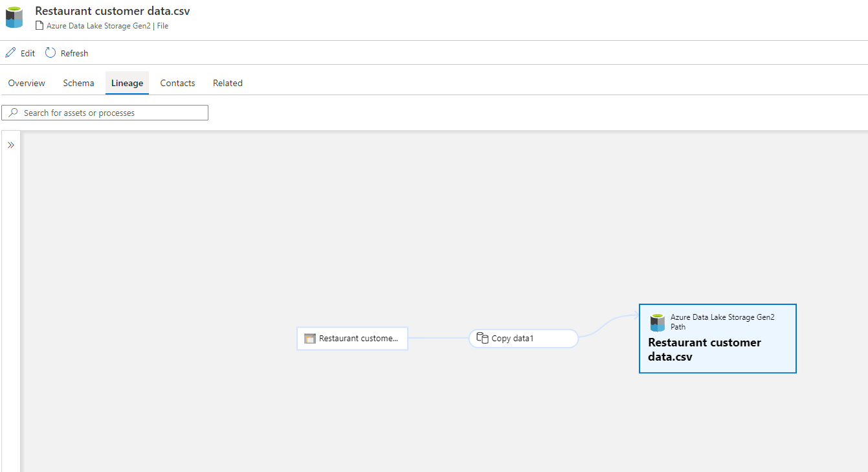868x472 pixels.
Task: Select the Restaurant customer data.csv target node
Action: tap(718, 339)
